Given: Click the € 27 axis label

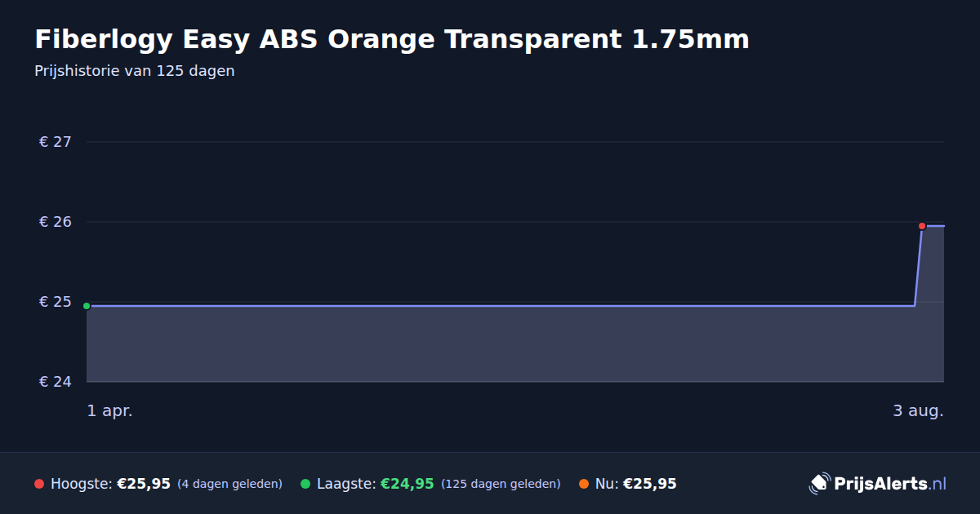Looking at the screenshot, I should click(56, 142).
